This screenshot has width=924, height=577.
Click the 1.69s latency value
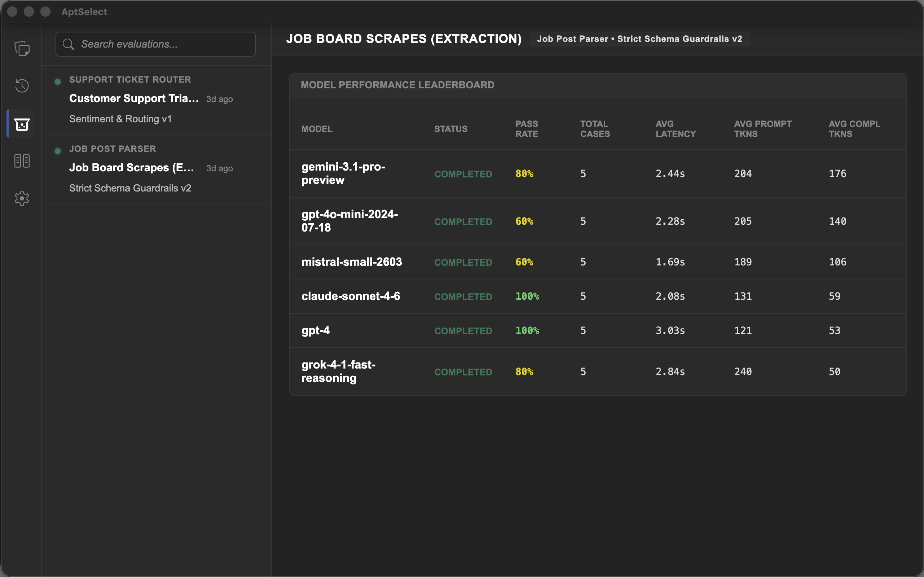(670, 262)
